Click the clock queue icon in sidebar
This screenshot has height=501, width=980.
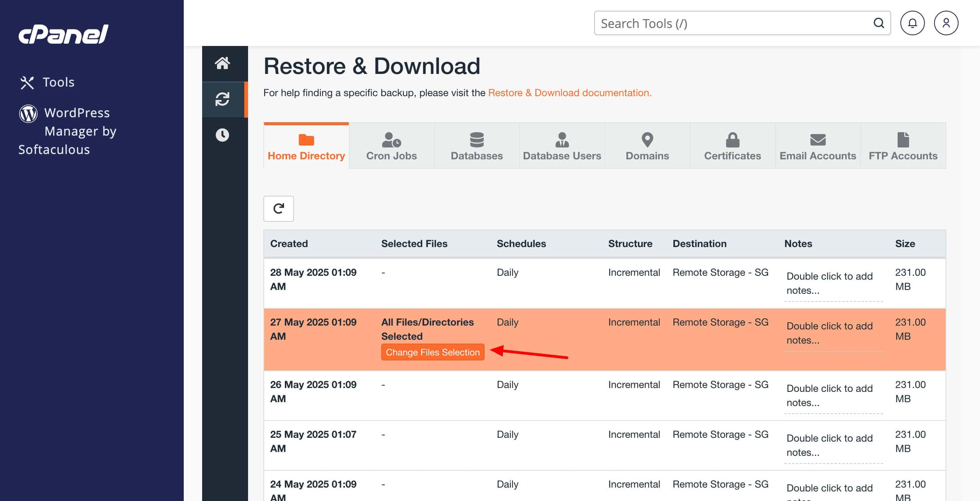(222, 135)
